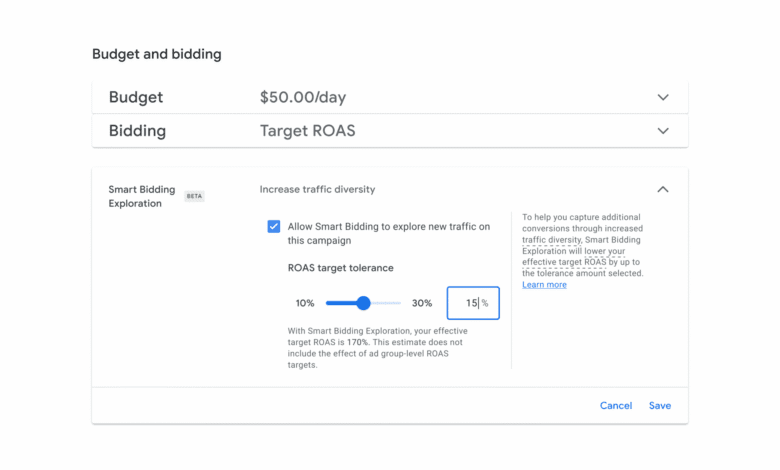This screenshot has width=780, height=470.
Task: Click the Budget row label
Action: pos(136,97)
